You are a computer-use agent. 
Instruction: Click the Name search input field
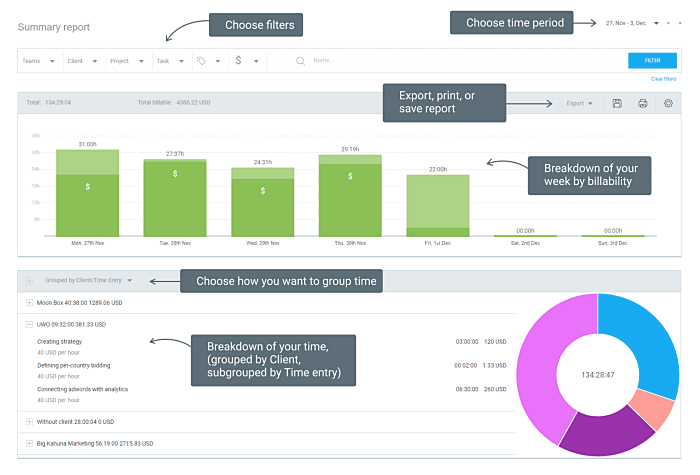pos(464,61)
